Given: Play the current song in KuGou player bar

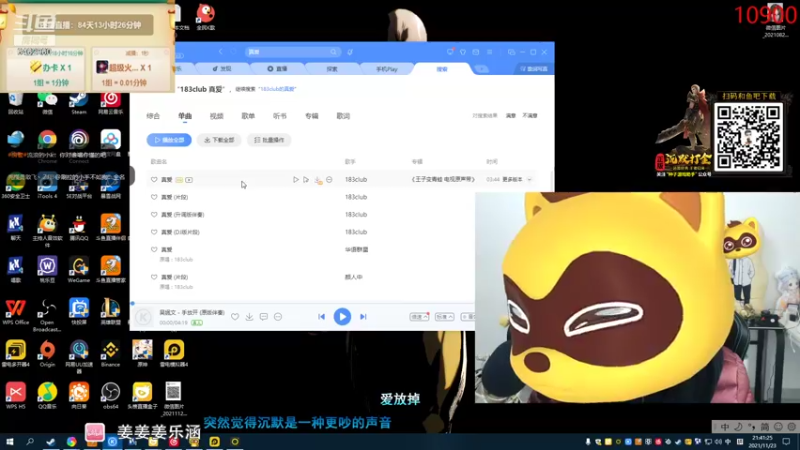Looking at the screenshot, I should tap(342, 317).
